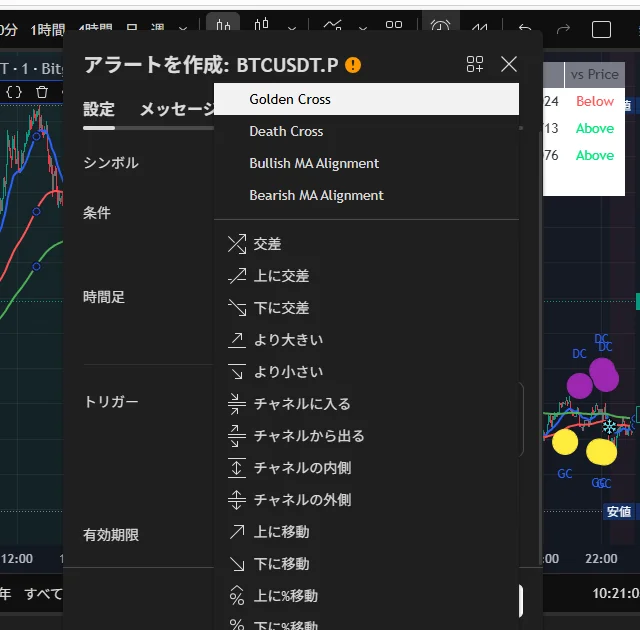
Task: Open the candlestick chart type icon
Action: (263, 26)
